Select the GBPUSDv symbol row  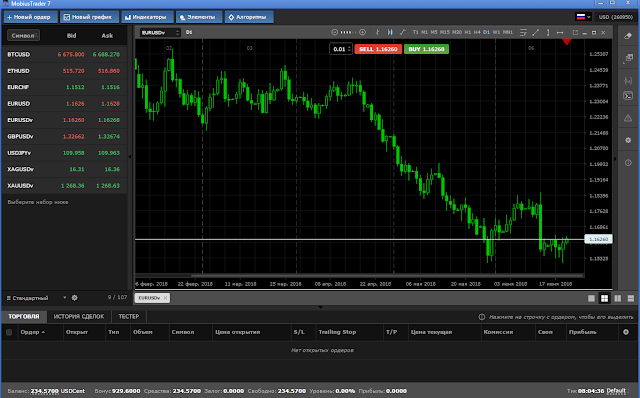64,136
